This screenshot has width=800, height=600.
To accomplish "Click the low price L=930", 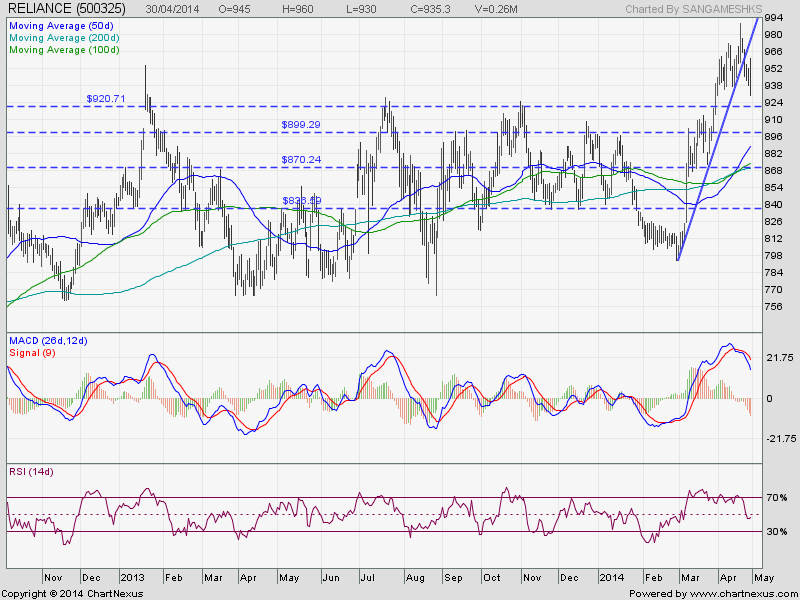I will [361, 9].
